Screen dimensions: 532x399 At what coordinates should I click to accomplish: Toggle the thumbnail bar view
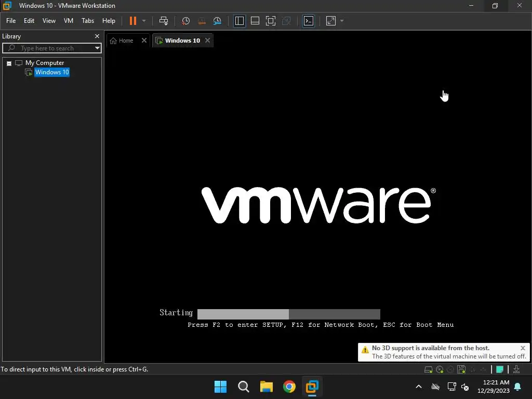255,21
